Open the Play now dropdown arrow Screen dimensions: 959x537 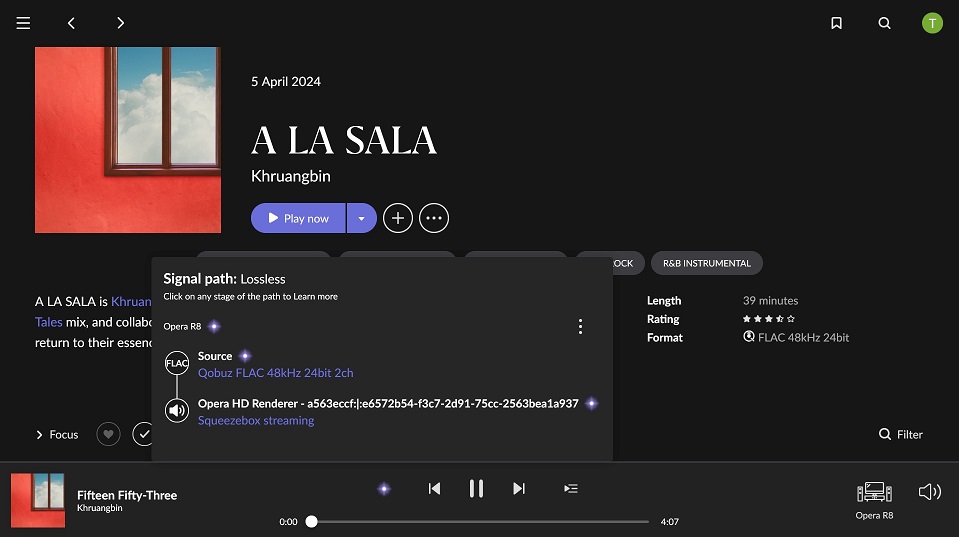pyautogui.click(x=361, y=218)
